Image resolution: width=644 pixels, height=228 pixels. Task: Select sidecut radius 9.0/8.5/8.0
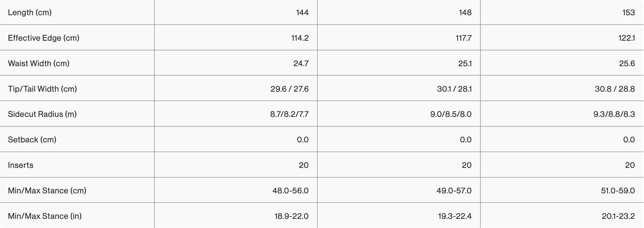pos(451,114)
